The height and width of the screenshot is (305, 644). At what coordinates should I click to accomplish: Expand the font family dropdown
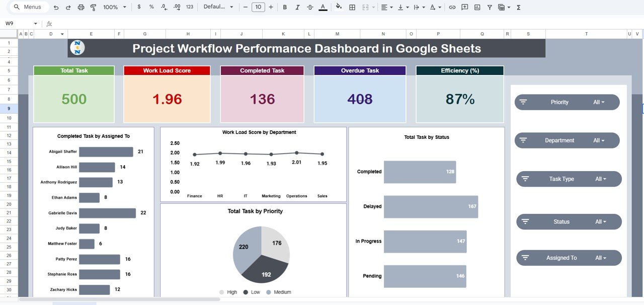coord(216,7)
